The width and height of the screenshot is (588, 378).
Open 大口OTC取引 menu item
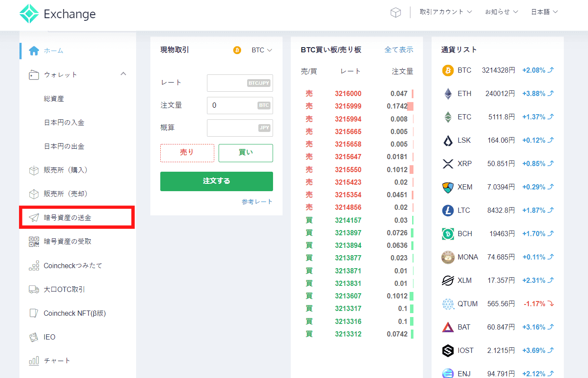tap(65, 289)
